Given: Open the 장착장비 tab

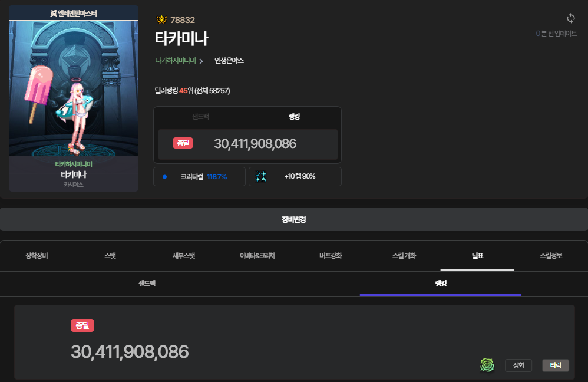Looking at the screenshot, I should (x=37, y=256).
